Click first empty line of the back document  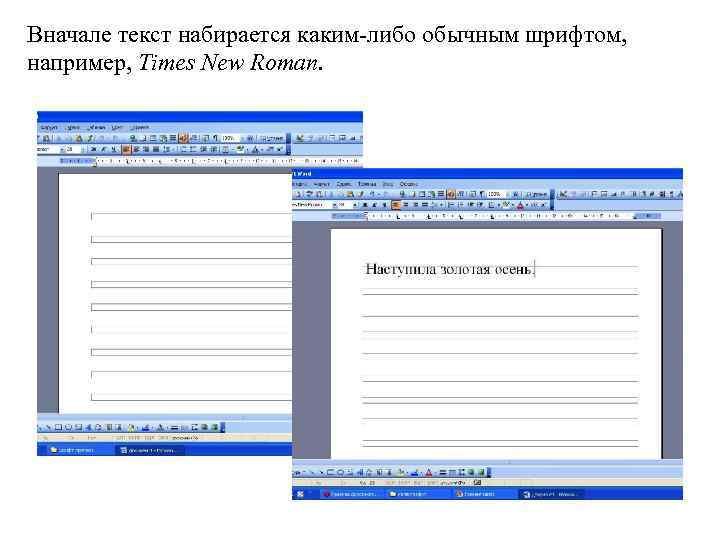point(191,216)
